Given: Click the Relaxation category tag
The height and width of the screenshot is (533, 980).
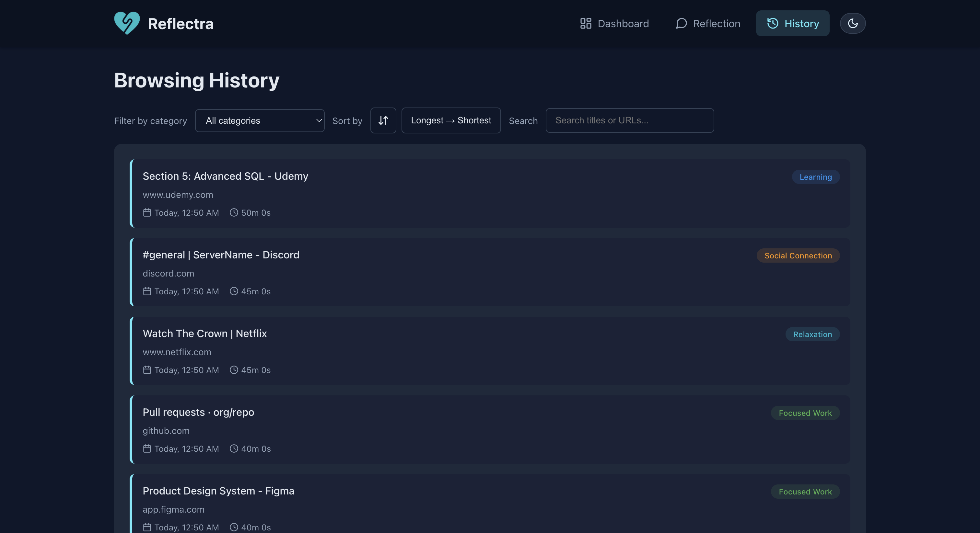Looking at the screenshot, I should point(812,334).
